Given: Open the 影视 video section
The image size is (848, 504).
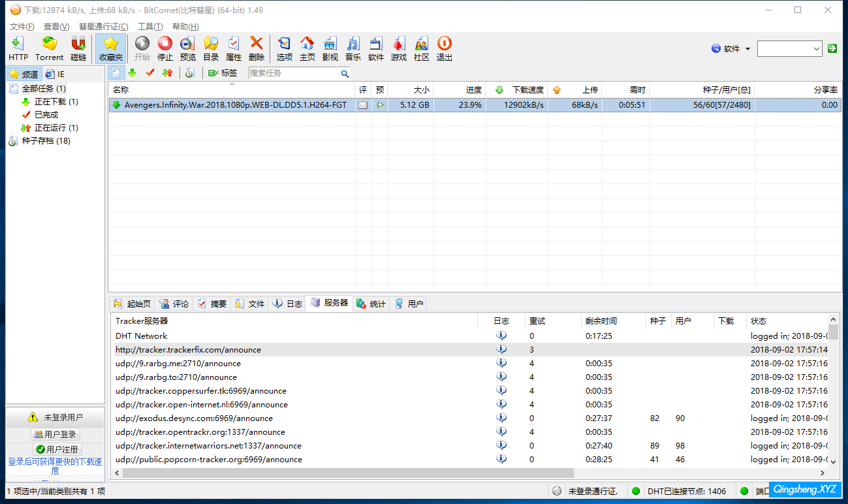Looking at the screenshot, I should pos(330,48).
